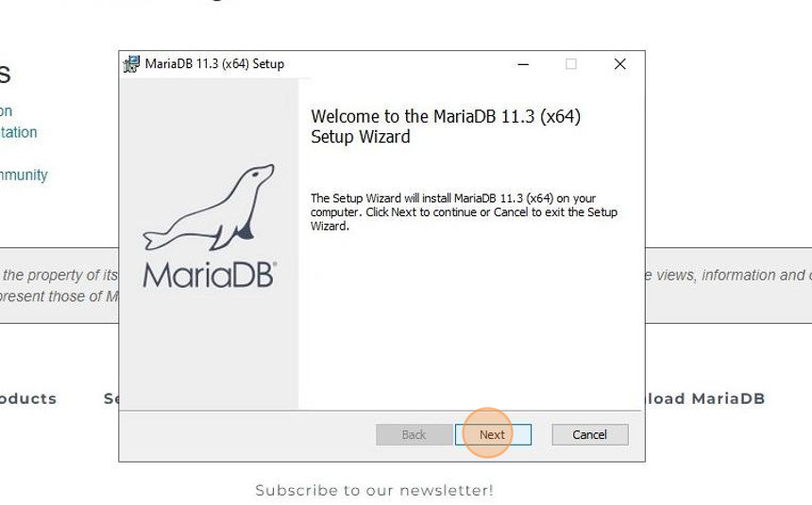
Task: Select the 'load MariaDB' footer heading
Action: click(x=705, y=398)
